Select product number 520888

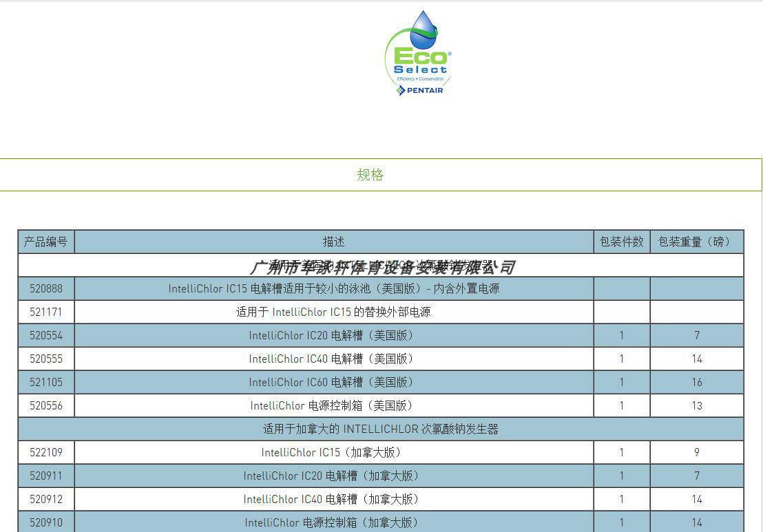click(x=45, y=288)
